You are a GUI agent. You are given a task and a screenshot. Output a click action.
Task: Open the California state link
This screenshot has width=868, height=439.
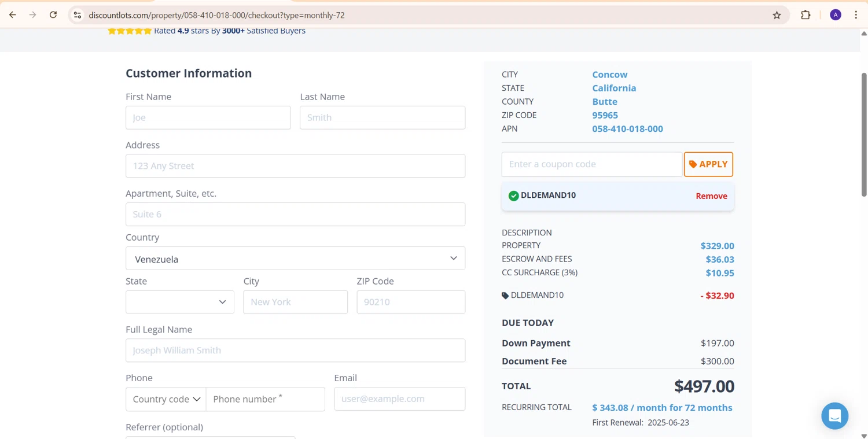click(614, 88)
